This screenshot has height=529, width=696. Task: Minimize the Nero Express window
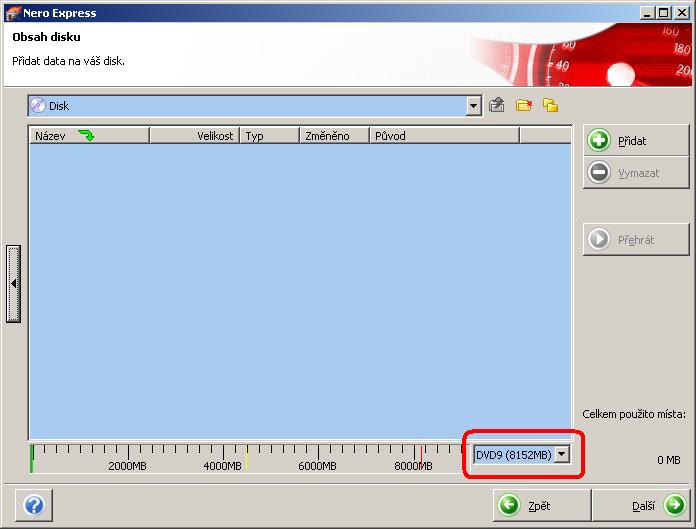[647, 13]
